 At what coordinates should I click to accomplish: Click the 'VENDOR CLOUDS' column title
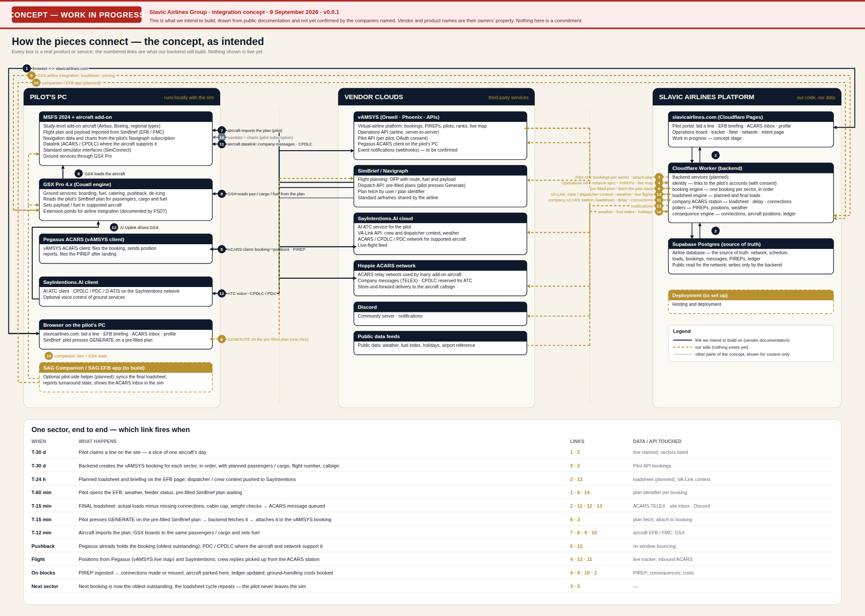[x=374, y=97]
